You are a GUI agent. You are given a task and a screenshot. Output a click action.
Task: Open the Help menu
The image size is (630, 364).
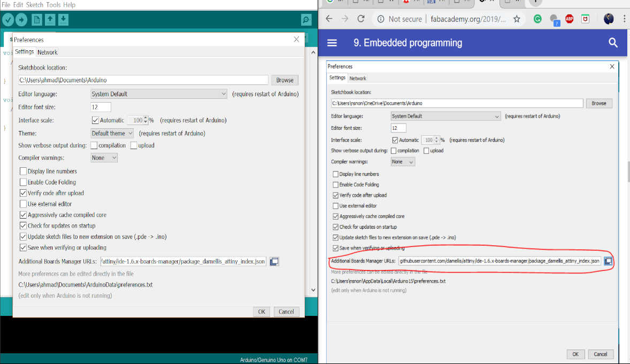(69, 5)
